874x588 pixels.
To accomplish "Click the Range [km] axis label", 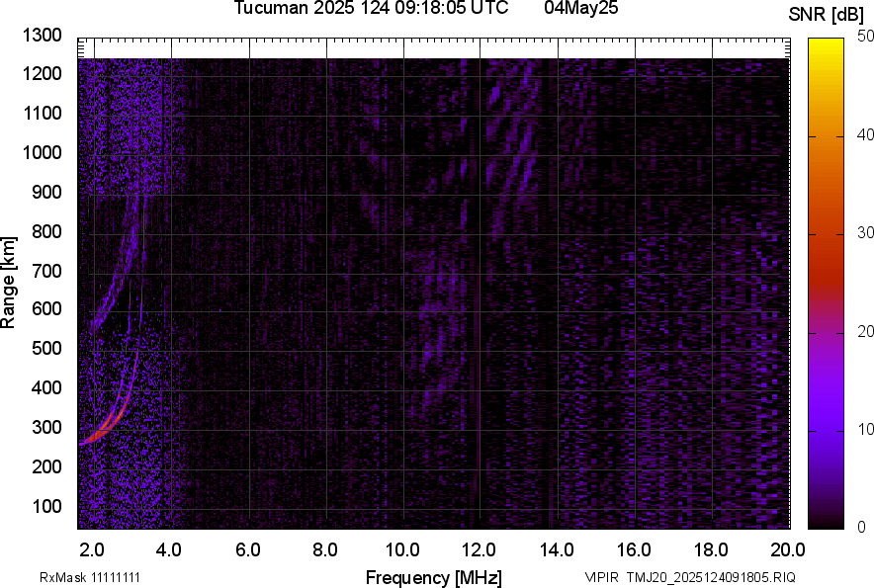I will pos(8,283).
